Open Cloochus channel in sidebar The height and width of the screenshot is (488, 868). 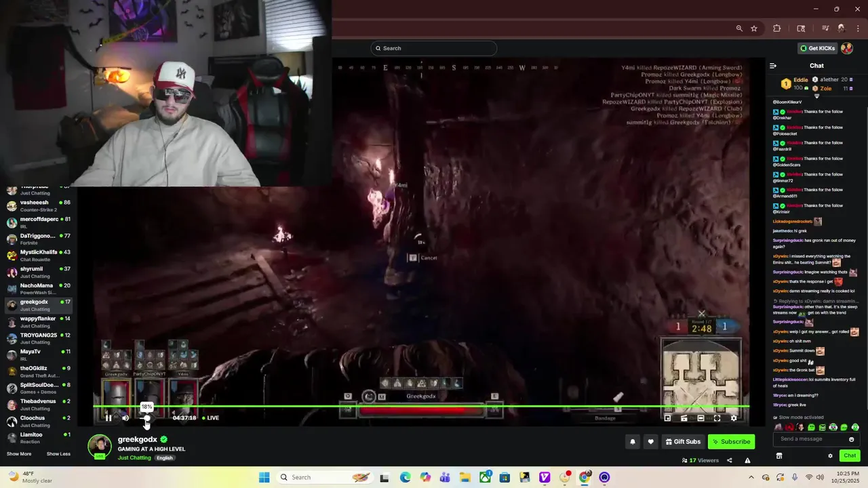(40, 421)
